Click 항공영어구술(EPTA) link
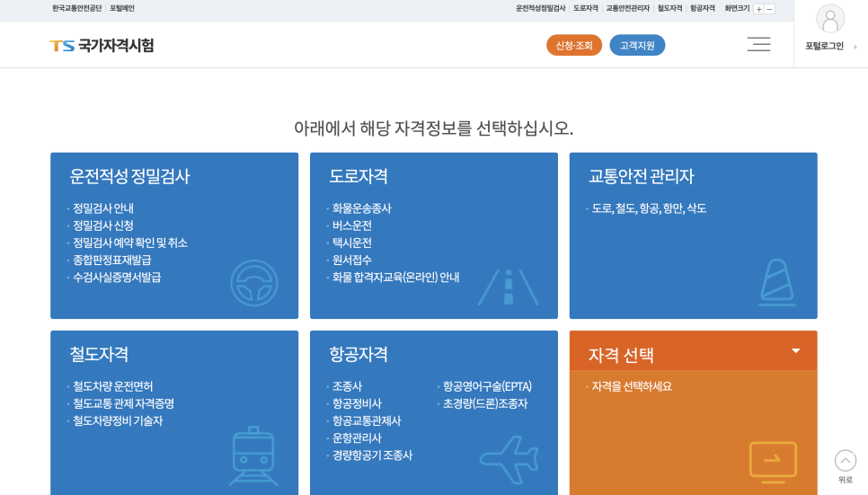The width and height of the screenshot is (868, 495). point(487,386)
